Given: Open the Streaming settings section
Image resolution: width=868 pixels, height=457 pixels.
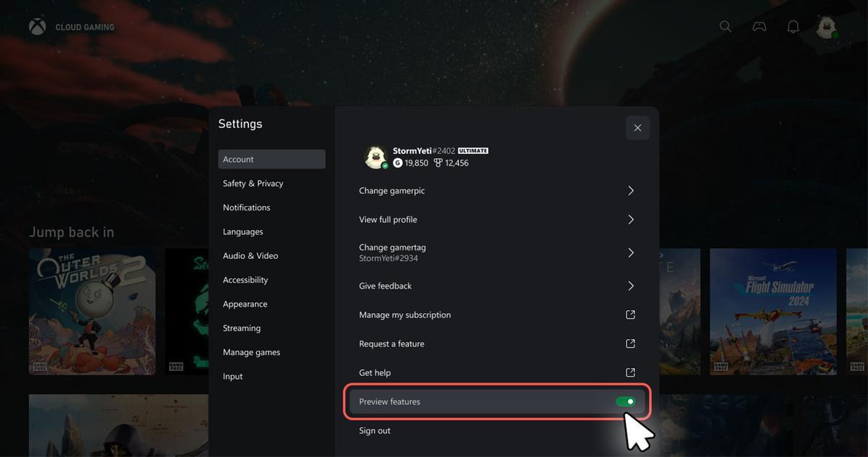Looking at the screenshot, I should click(242, 328).
